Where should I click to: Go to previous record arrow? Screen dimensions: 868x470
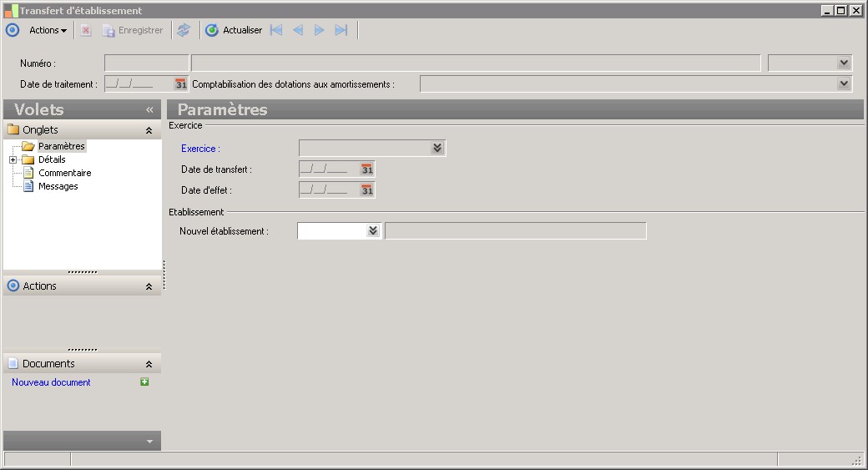click(298, 30)
